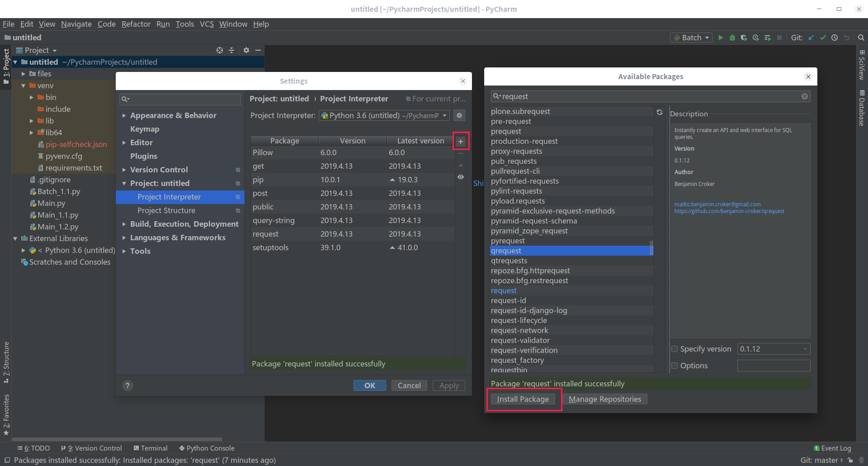Open the Project Interpreter Python 3.6 dropdown
The height and width of the screenshot is (466, 868).
coord(384,115)
